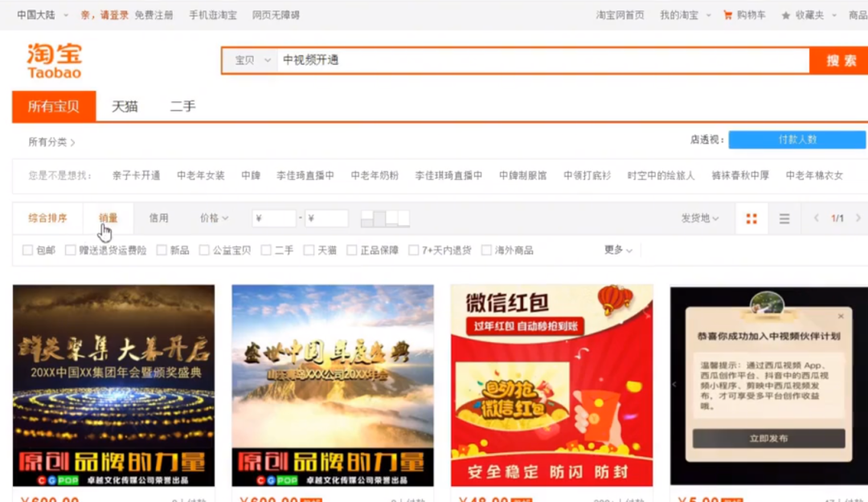Check the 海外商品 filter
Viewport: 868px width, 502px height.
tap(486, 250)
